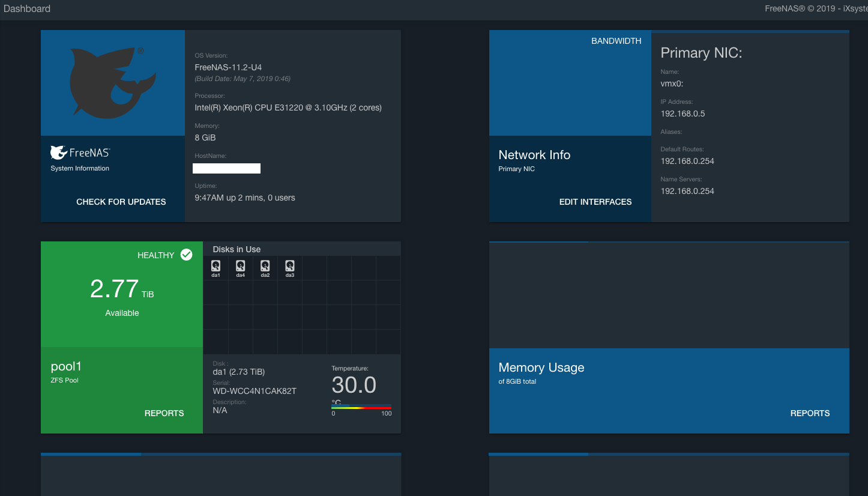Click the redacted HostName field
This screenshot has width=868, height=496.
pos(226,168)
